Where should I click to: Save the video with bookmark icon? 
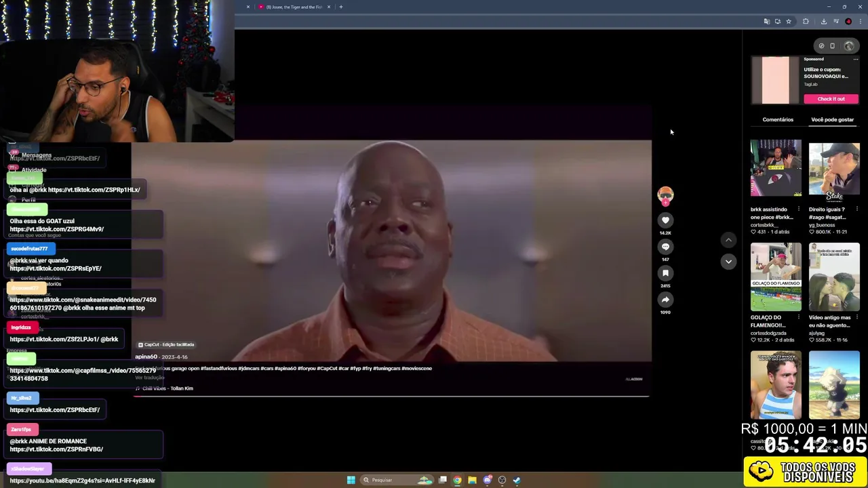(665, 273)
